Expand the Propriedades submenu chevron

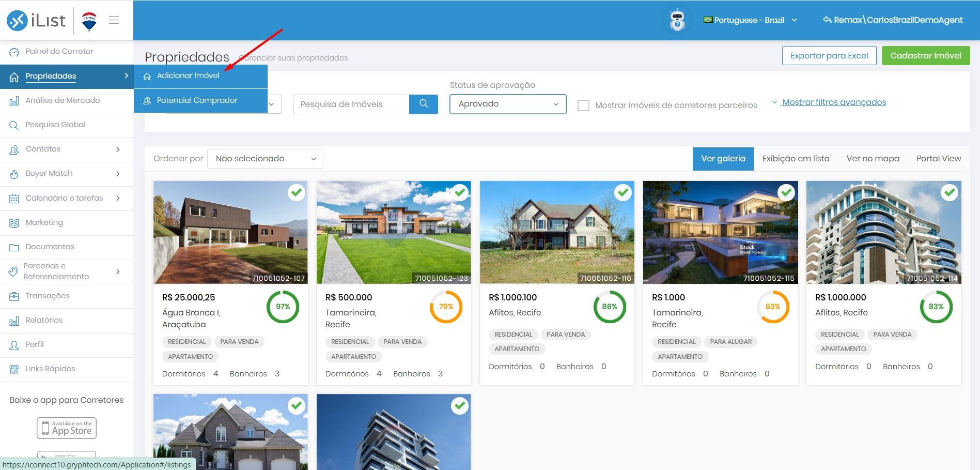(x=126, y=76)
